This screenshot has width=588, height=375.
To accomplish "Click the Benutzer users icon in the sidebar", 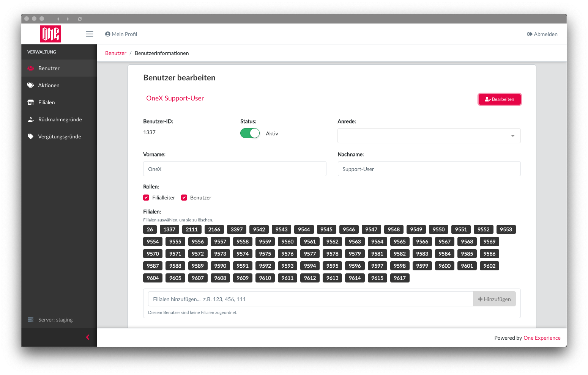I will [x=31, y=68].
